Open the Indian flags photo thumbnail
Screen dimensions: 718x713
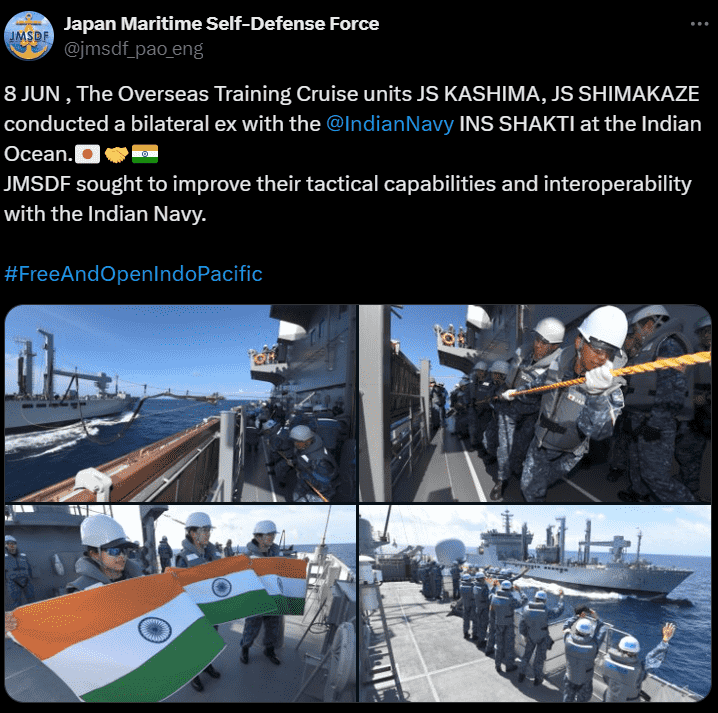pos(180,603)
